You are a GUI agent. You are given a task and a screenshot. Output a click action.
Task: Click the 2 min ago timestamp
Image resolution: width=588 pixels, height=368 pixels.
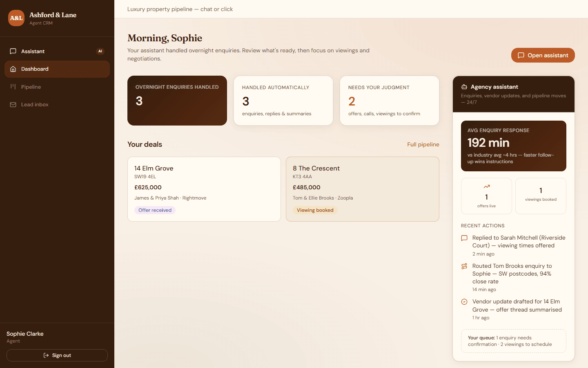coord(483,254)
